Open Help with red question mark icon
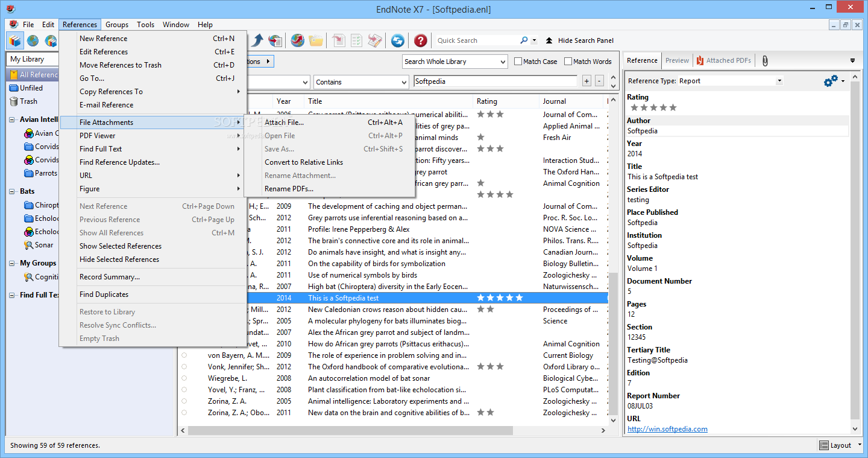Image resolution: width=868 pixels, height=458 pixels. (x=421, y=40)
